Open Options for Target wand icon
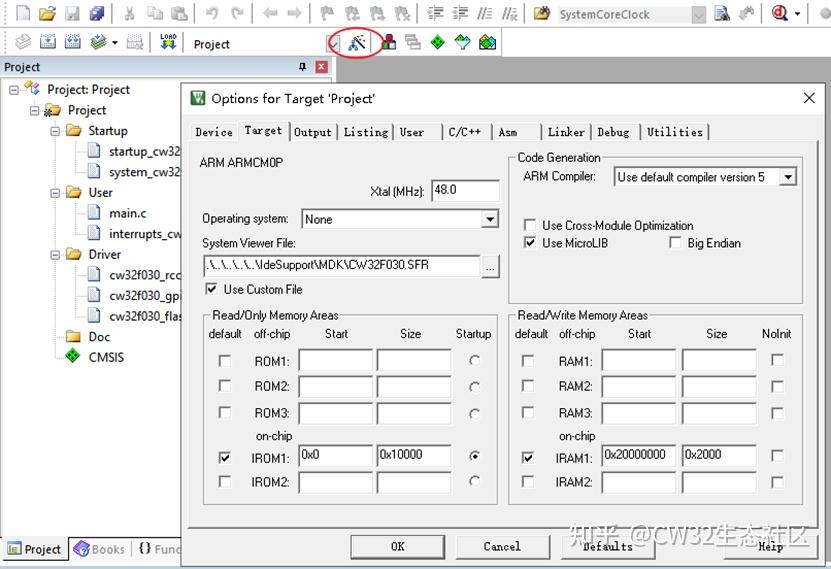 pyautogui.click(x=357, y=42)
